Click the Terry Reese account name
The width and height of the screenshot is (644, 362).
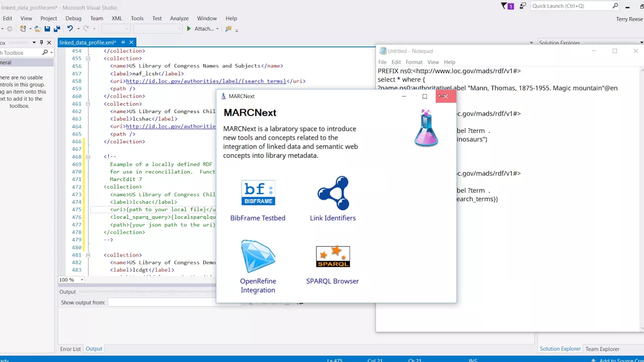point(629,19)
